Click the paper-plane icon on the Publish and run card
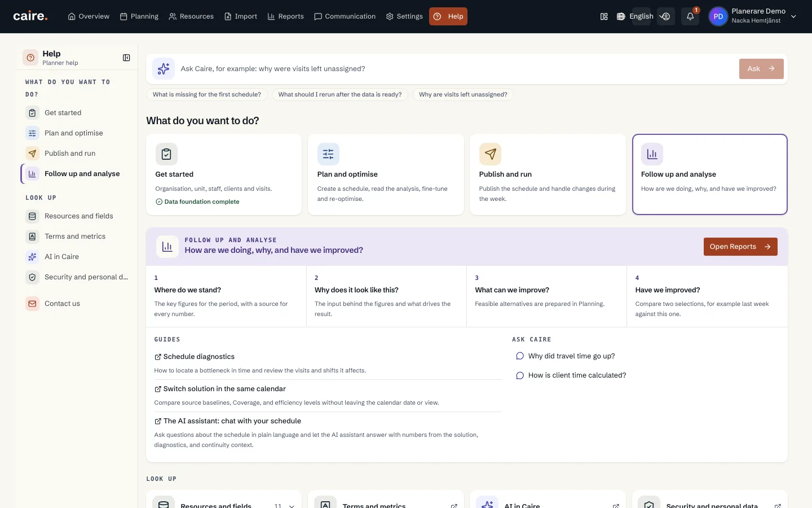This screenshot has width=812, height=508. 490,154
